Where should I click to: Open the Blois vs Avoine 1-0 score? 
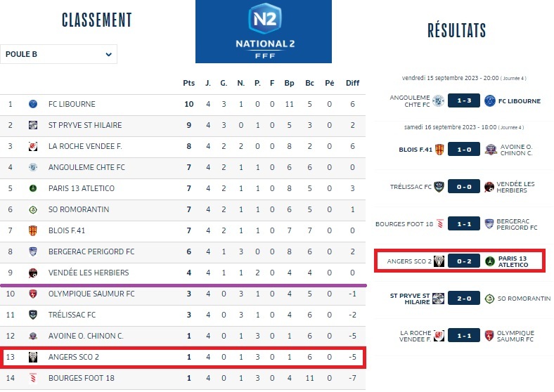click(x=464, y=149)
